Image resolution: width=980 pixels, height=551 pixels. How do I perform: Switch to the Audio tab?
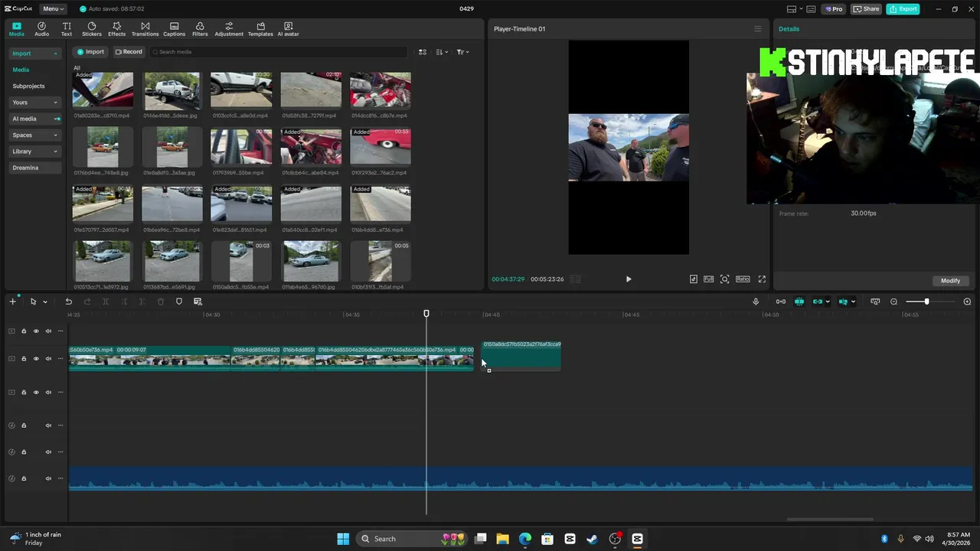point(41,29)
